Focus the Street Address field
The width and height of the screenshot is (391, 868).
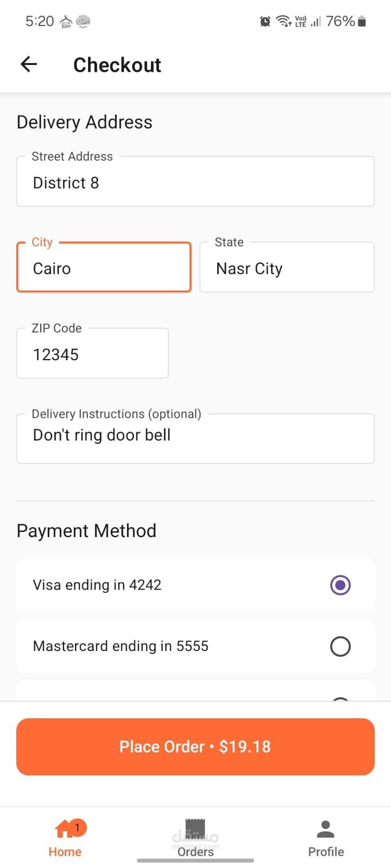click(195, 182)
